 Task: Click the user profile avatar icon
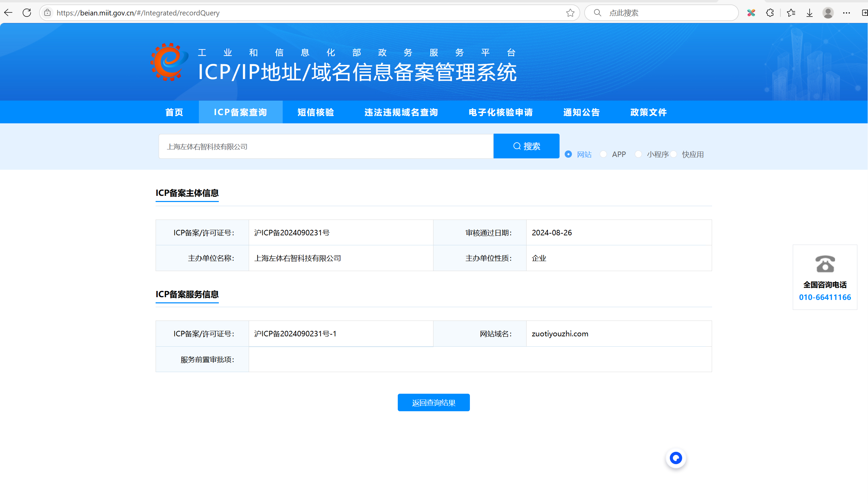click(828, 13)
